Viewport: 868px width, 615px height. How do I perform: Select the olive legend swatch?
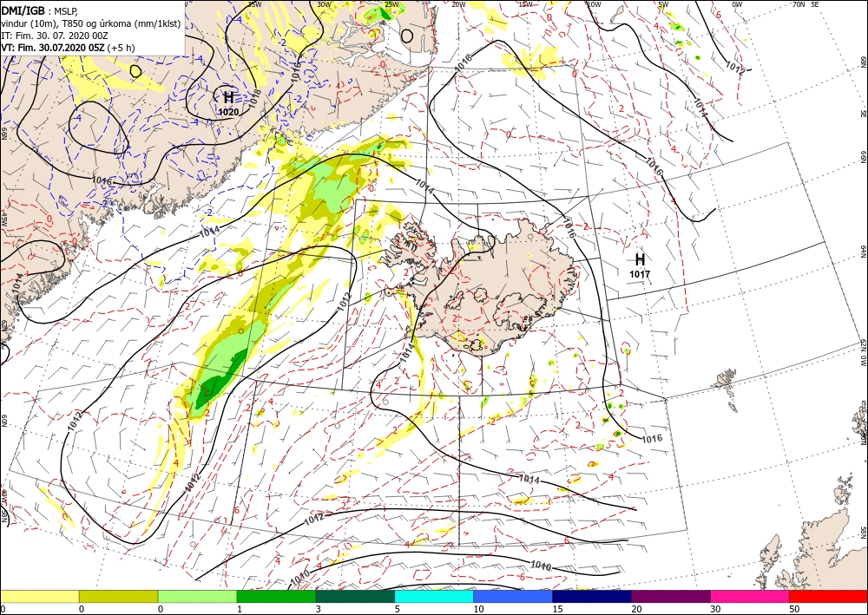click(118, 596)
